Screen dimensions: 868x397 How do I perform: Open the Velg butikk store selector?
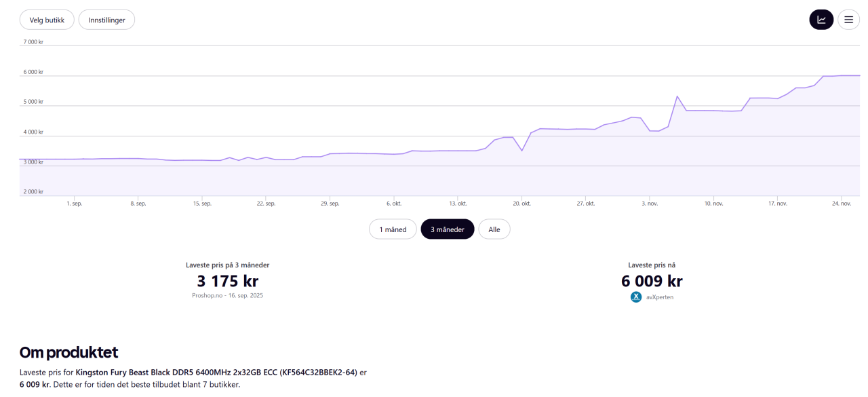pos(47,20)
